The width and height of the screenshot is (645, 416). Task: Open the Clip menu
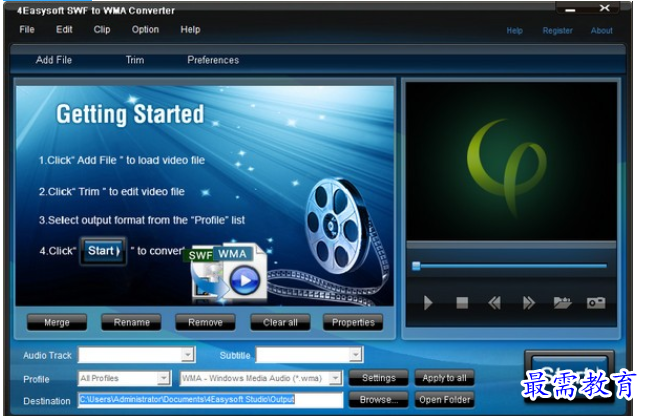click(x=102, y=30)
